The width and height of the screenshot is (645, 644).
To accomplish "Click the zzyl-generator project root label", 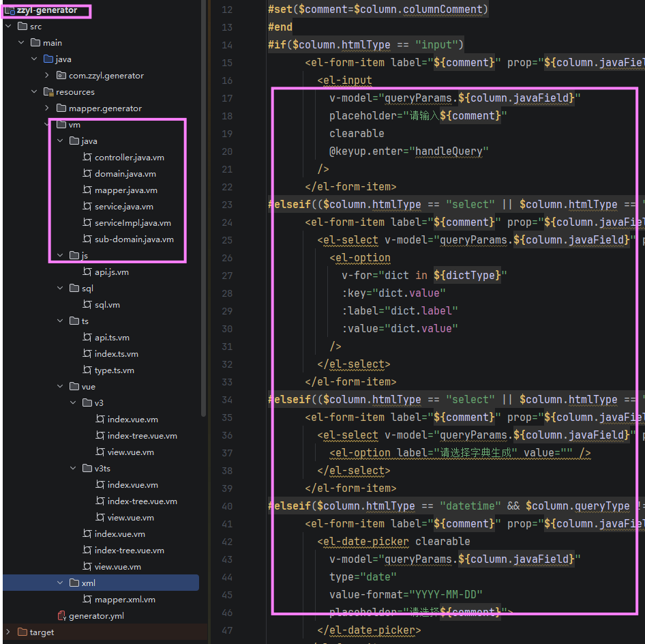I will click(x=47, y=10).
